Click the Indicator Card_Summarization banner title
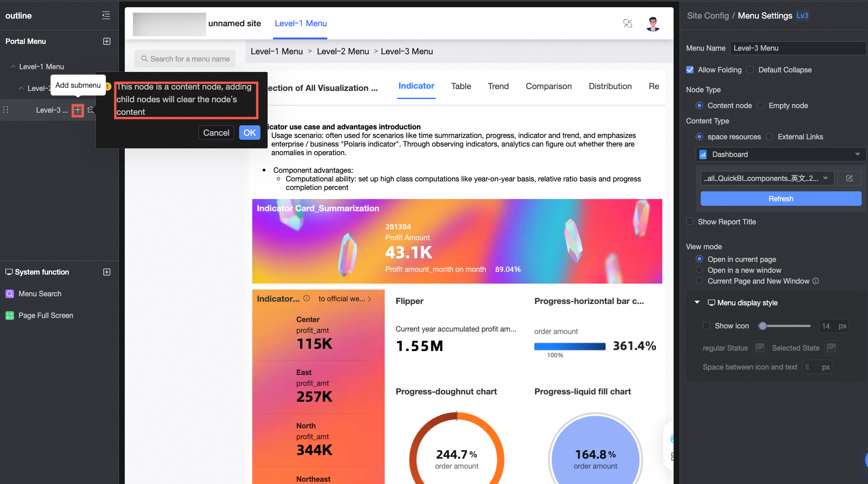Screen dimensions: 868x484 point(318,208)
